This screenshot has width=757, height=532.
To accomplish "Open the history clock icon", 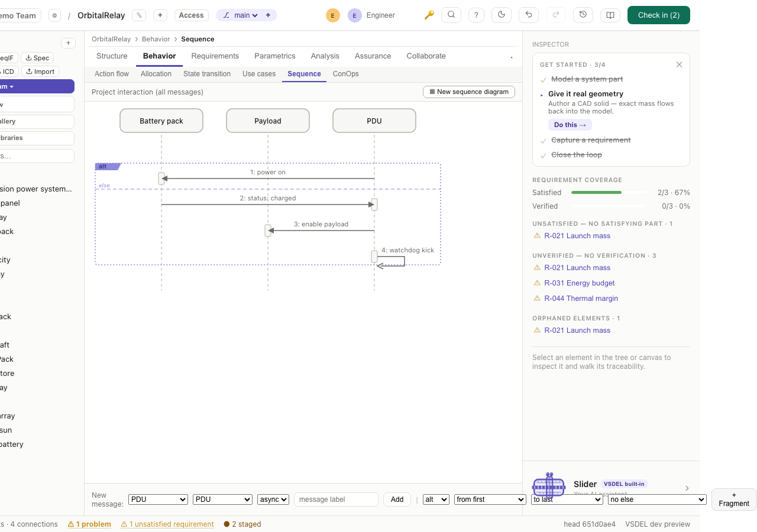I will [x=583, y=15].
